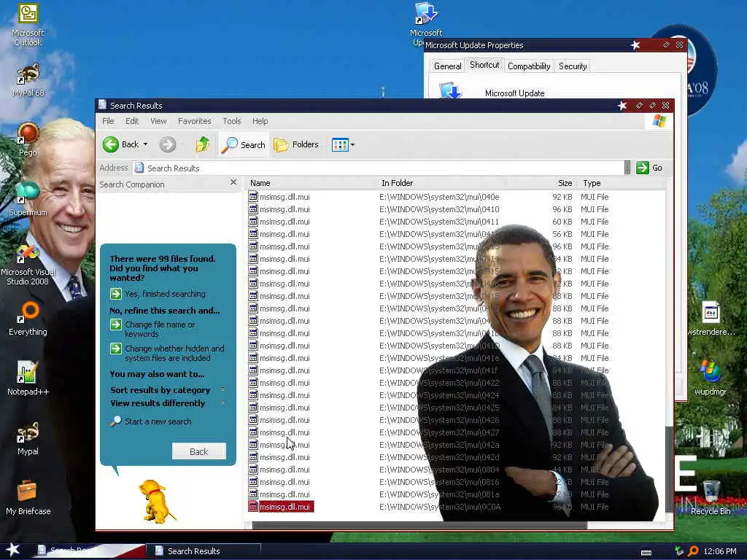Open the MyPal 68 desktop shortcut
747x560 pixels.
coord(28,79)
